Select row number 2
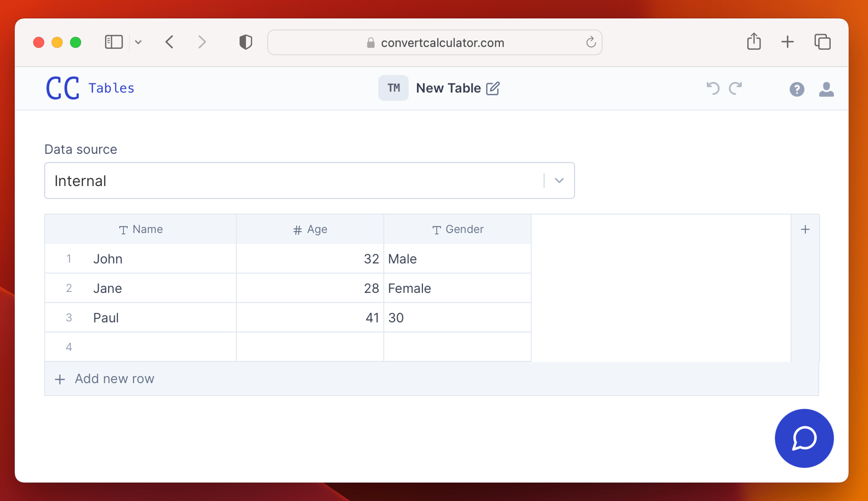 (x=69, y=288)
